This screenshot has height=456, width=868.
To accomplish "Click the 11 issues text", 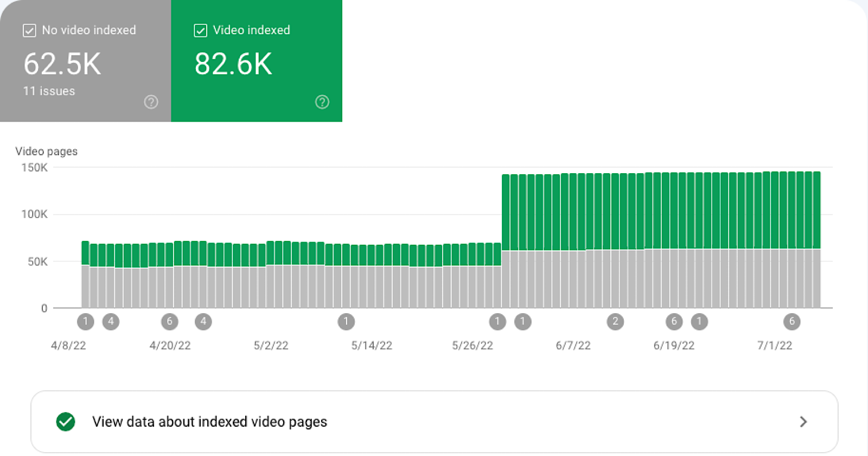I will tap(49, 91).
